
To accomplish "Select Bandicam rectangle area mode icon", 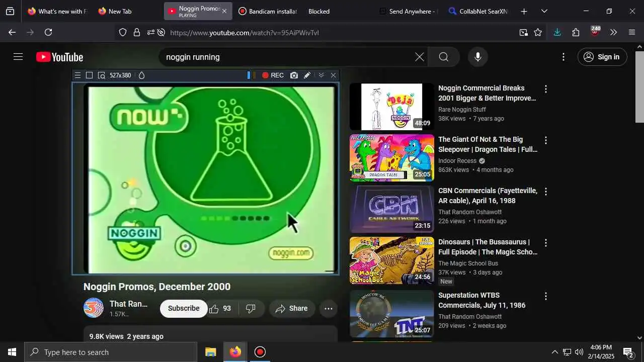I will [x=89, y=75].
